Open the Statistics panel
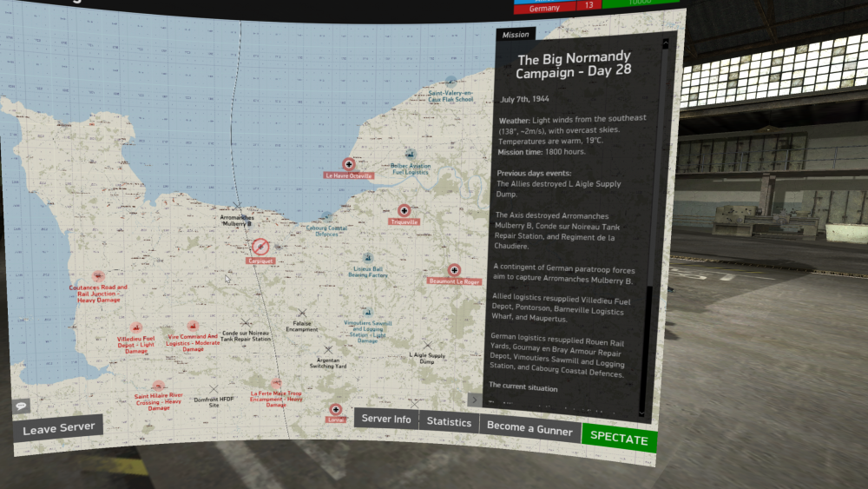Screen dimensions: 868x489 tap(449, 422)
